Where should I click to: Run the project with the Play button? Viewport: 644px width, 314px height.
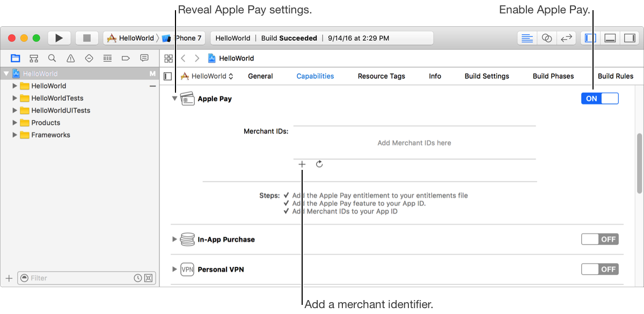click(59, 38)
